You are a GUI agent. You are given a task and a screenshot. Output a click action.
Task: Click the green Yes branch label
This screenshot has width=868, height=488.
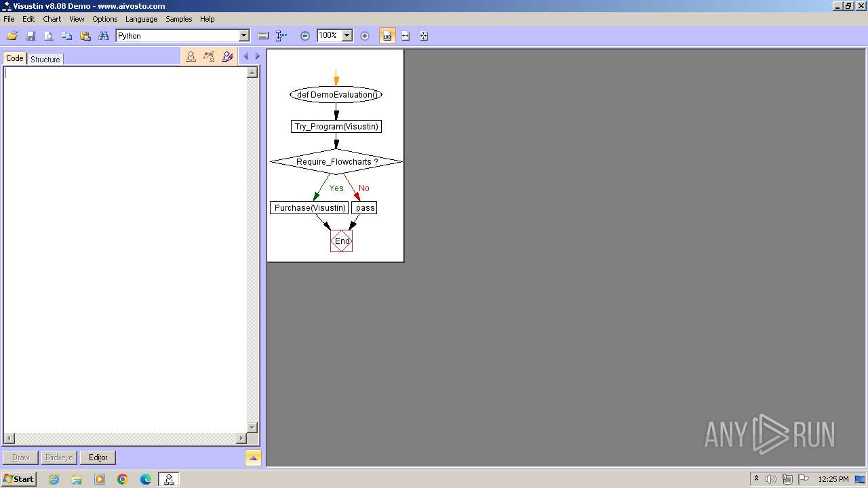click(336, 188)
